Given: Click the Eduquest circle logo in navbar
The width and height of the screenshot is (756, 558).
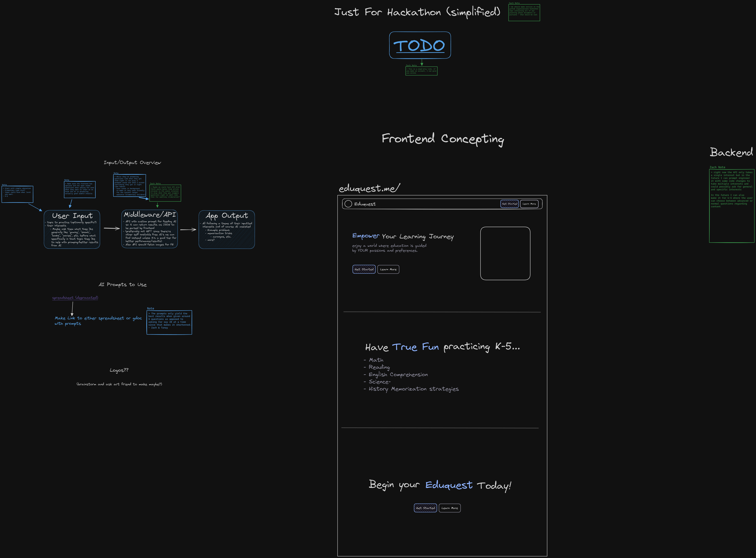Looking at the screenshot, I should click(x=348, y=204).
